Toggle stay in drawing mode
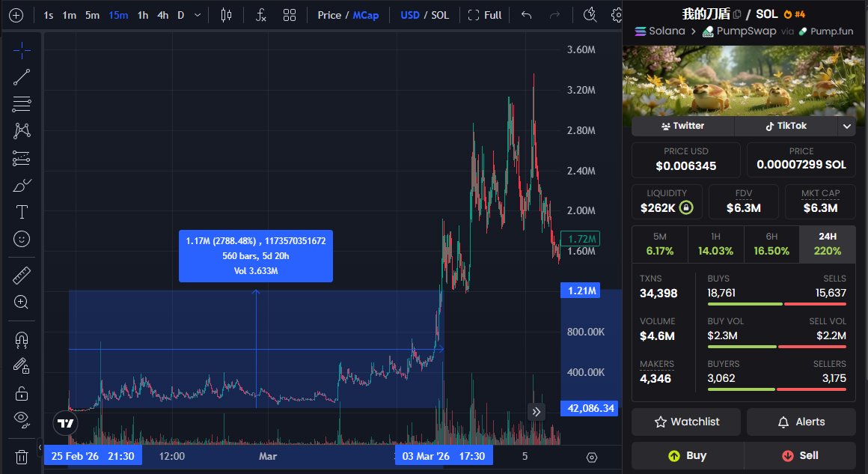This screenshot has height=474, width=868. [22, 365]
